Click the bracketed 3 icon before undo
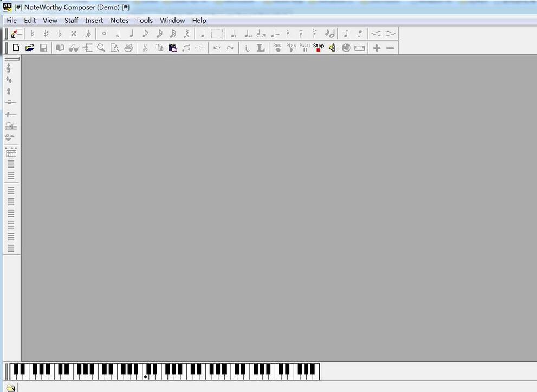The height and width of the screenshot is (392, 537). (199, 48)
